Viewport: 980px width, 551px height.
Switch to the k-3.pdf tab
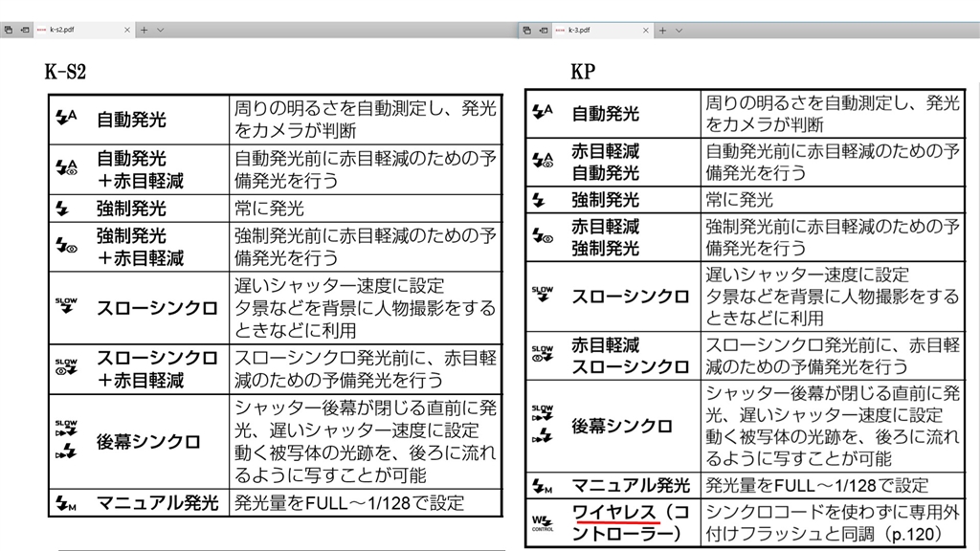tap(603, 30)
